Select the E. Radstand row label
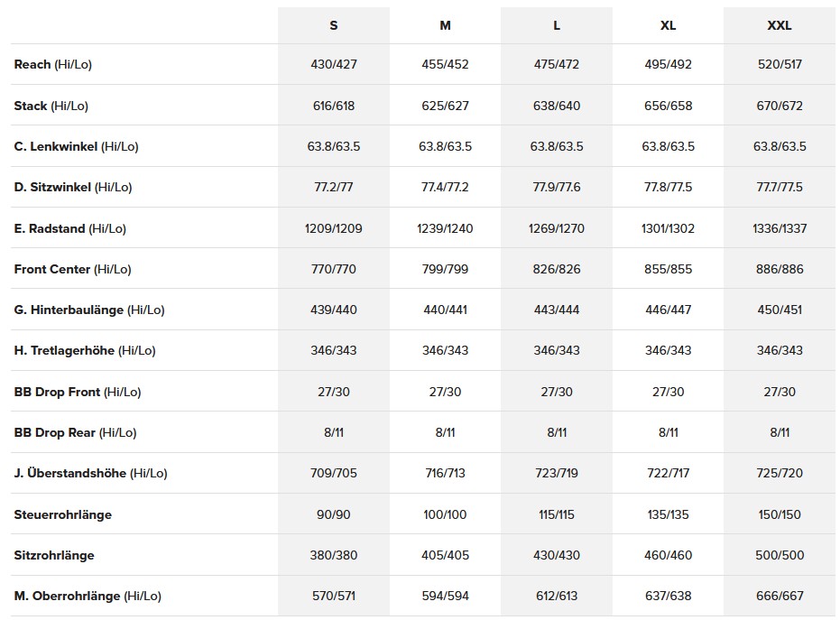This screenshot has width=840, height=620. coord(69,228)
